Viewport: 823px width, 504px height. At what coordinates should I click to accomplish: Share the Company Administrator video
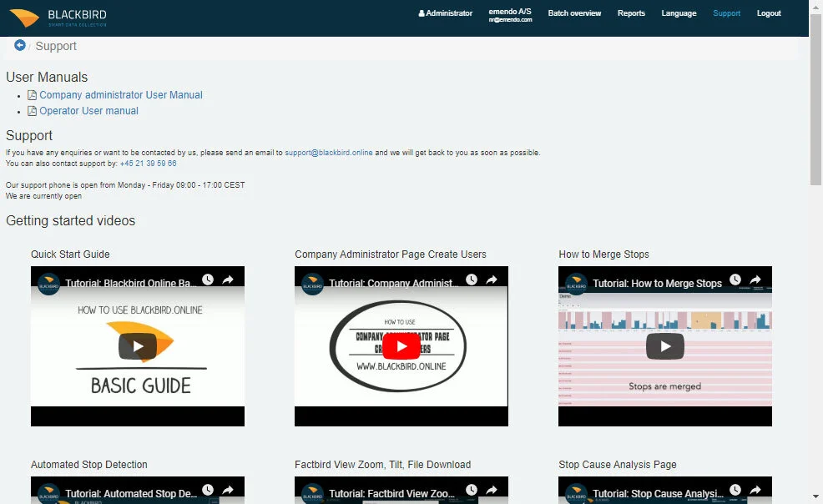[492, 280]
